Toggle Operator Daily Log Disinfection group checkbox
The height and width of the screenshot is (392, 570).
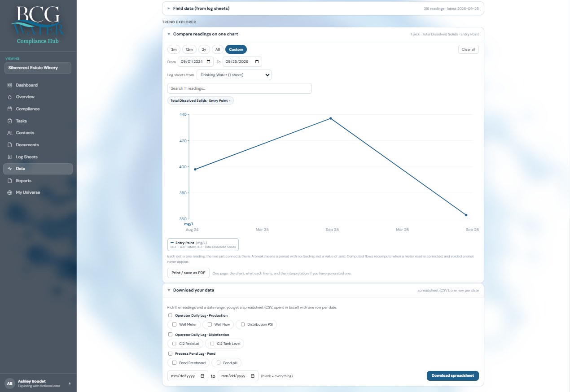[170, 335]
